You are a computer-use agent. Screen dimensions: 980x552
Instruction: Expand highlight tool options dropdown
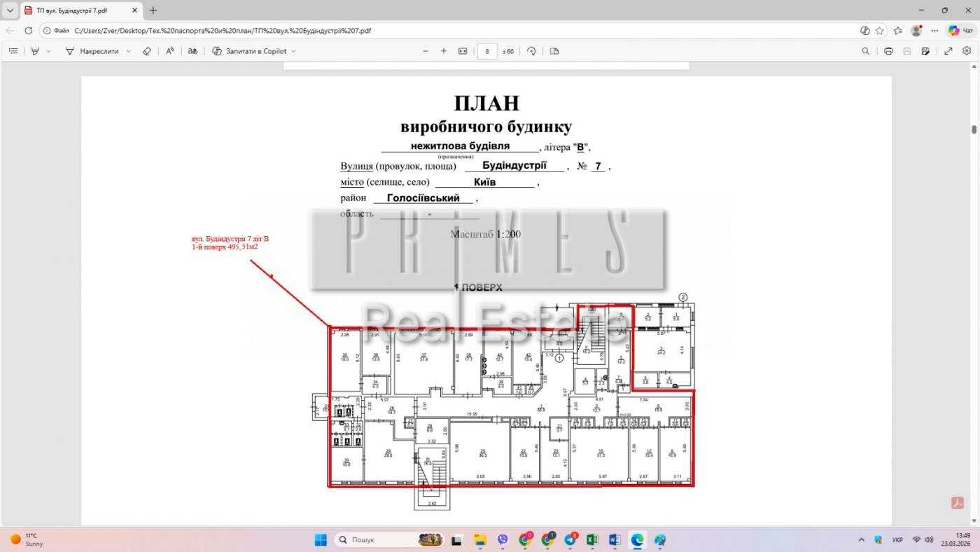(48, 51)
